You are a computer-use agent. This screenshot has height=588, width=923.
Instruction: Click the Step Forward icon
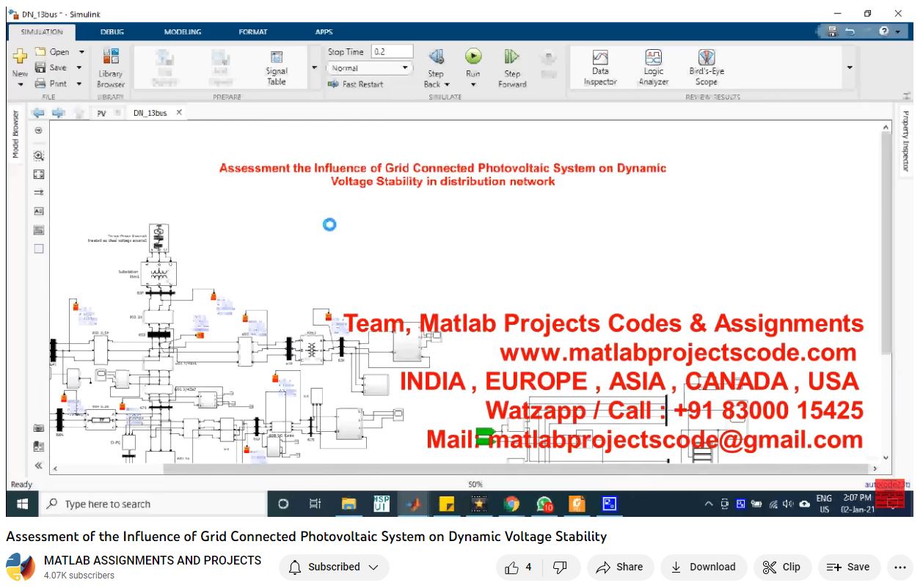[512, 57]
